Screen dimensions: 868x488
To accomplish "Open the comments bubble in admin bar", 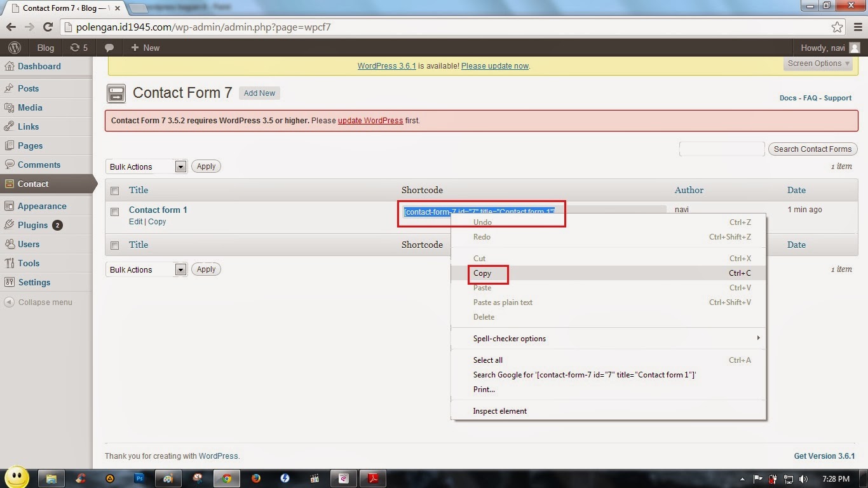I will click(x=109, y=48).
